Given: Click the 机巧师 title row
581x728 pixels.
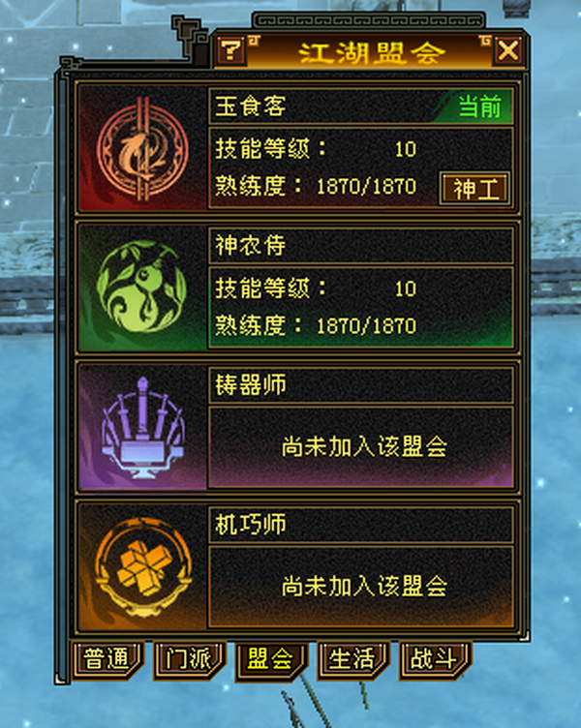Looking at the screenshot, I should coord(361,525).
